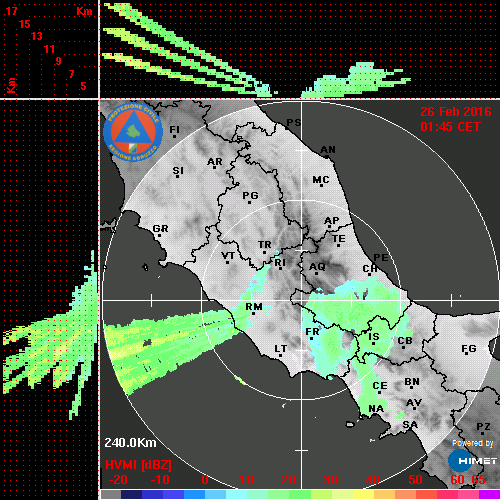Click the 'FI' city marker

point(174,130)
